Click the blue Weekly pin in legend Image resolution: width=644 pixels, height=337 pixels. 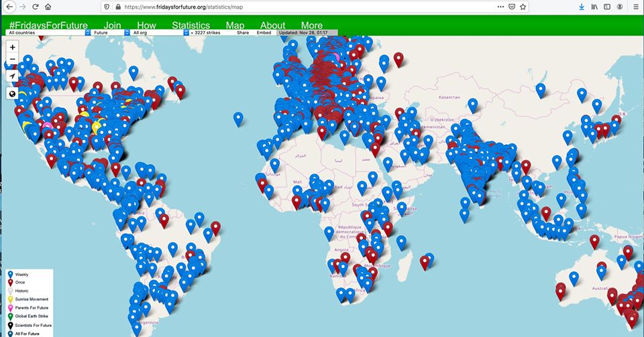click(x=9, y=275)
